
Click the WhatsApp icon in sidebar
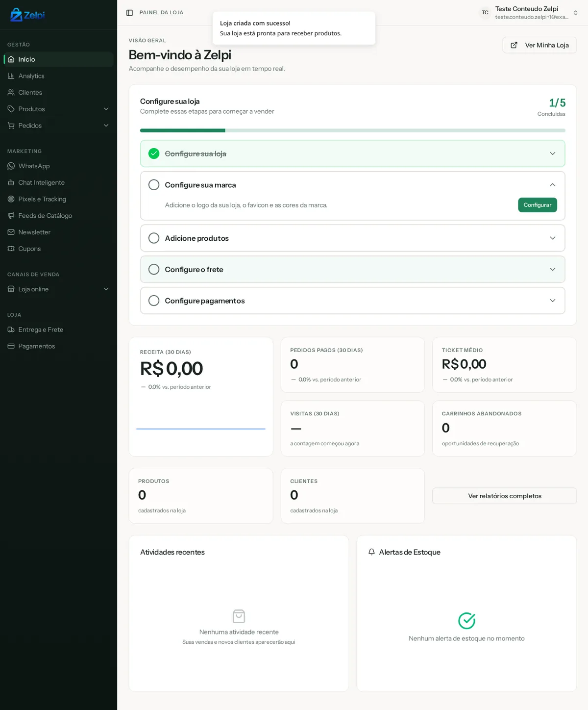(x=11, y=166)
